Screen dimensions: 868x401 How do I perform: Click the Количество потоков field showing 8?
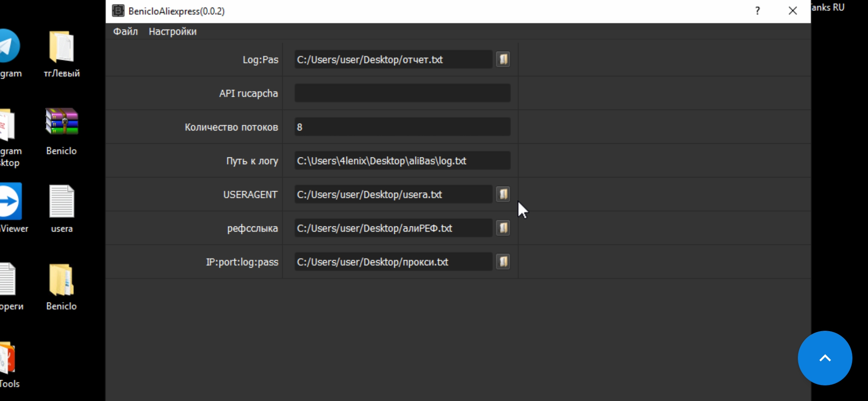click(x=402, y=127)
